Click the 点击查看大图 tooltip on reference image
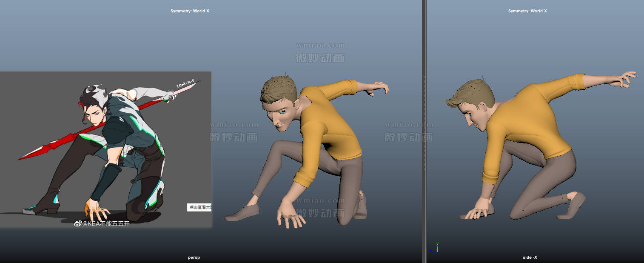644x263 pixels. coord(199,207)
